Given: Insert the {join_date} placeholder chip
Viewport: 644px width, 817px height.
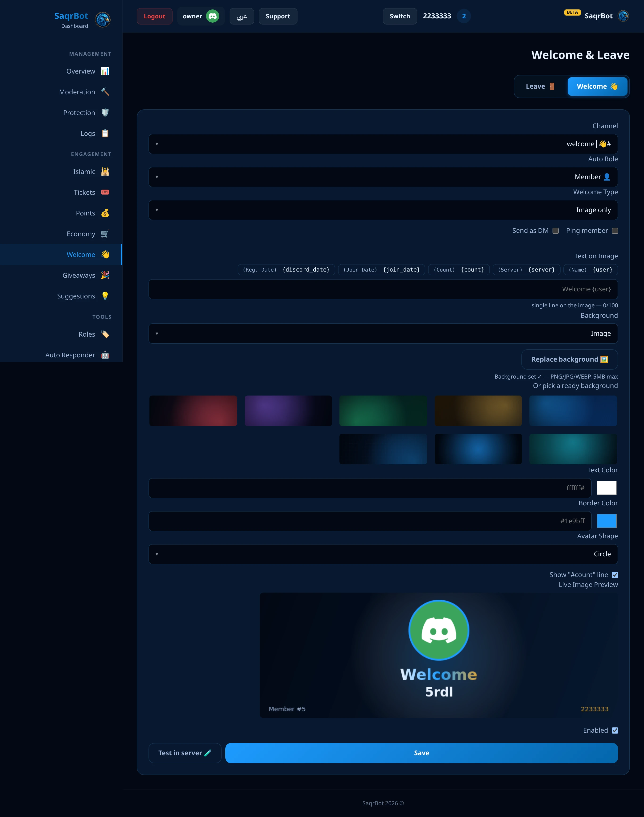Looking at the screenshot, I should 382,270.
